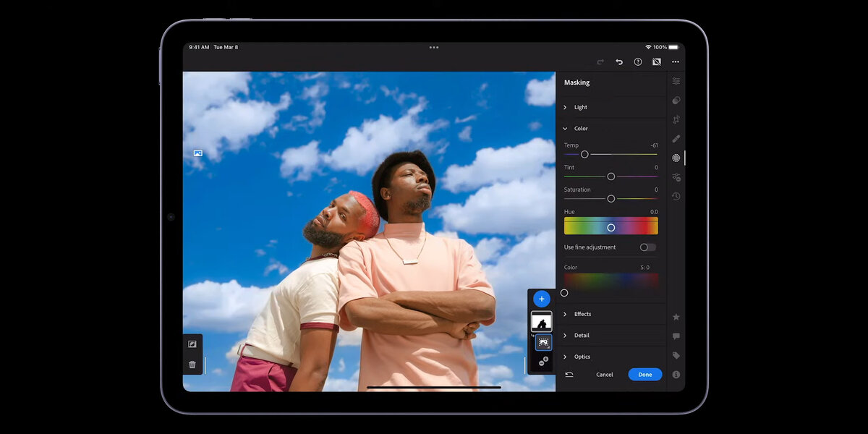
Task: Expand the Effects section
Action: point(611,314)
